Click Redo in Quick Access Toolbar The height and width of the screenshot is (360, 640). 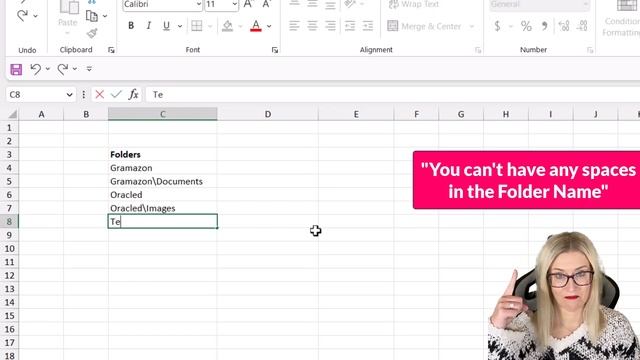tap(62, 69)
